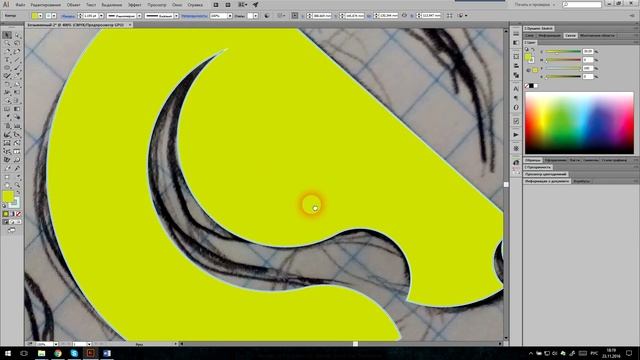Select the Line Segment tool
This screenshot has width=640, height=360.
[17, 60]
